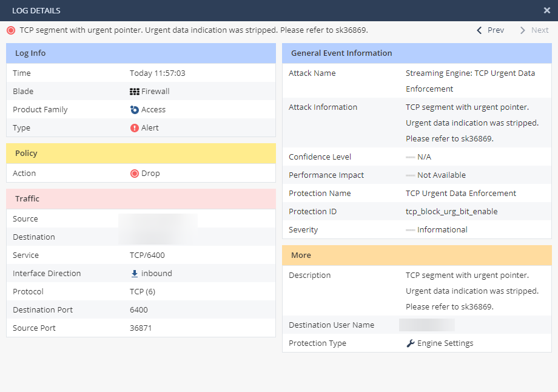Select the More section header

pyautogui.click(x=417, y=255)
